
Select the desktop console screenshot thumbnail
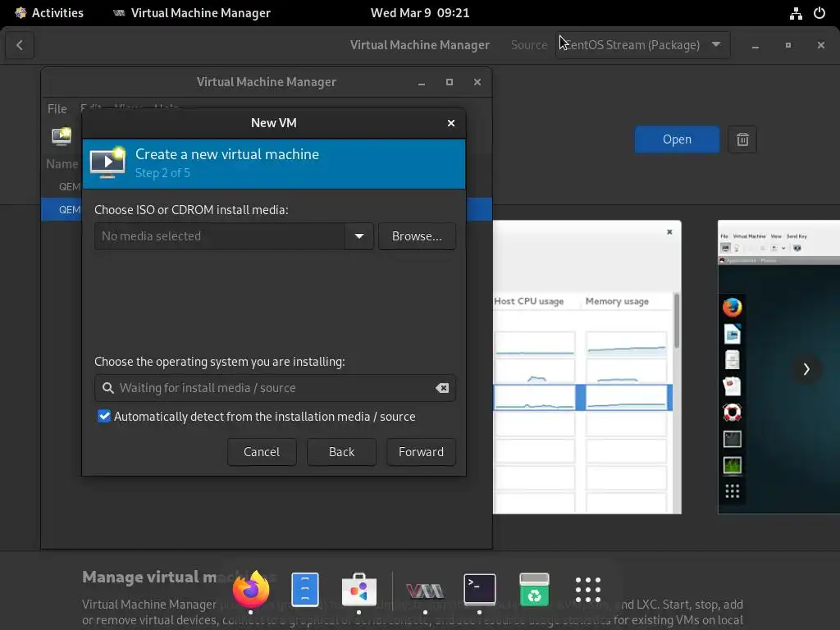point(779,367)
